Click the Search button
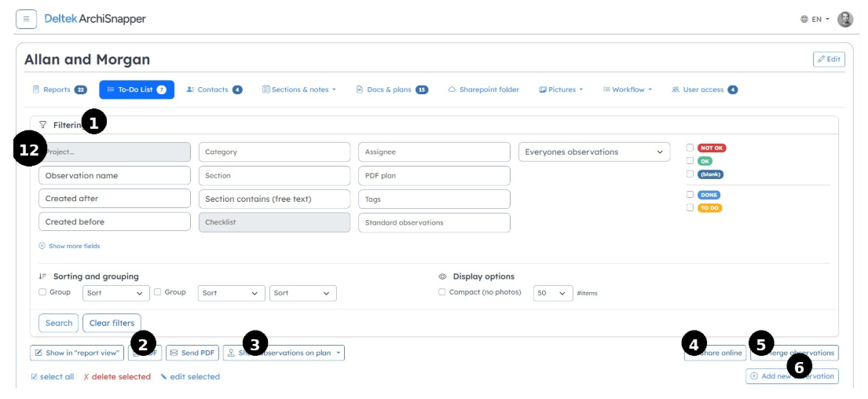Viewport: 868px width, 399px height. (59, 323)
